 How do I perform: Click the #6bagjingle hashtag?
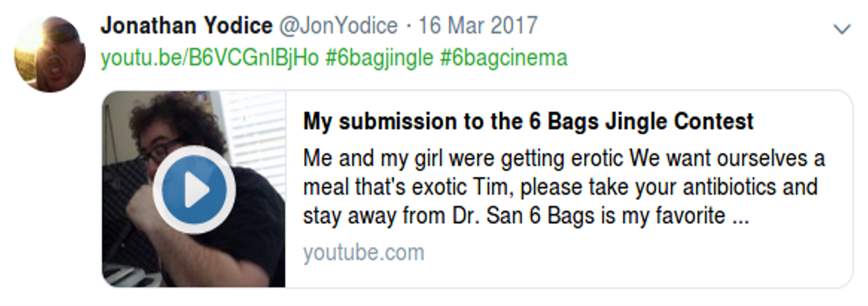[379, 58]
